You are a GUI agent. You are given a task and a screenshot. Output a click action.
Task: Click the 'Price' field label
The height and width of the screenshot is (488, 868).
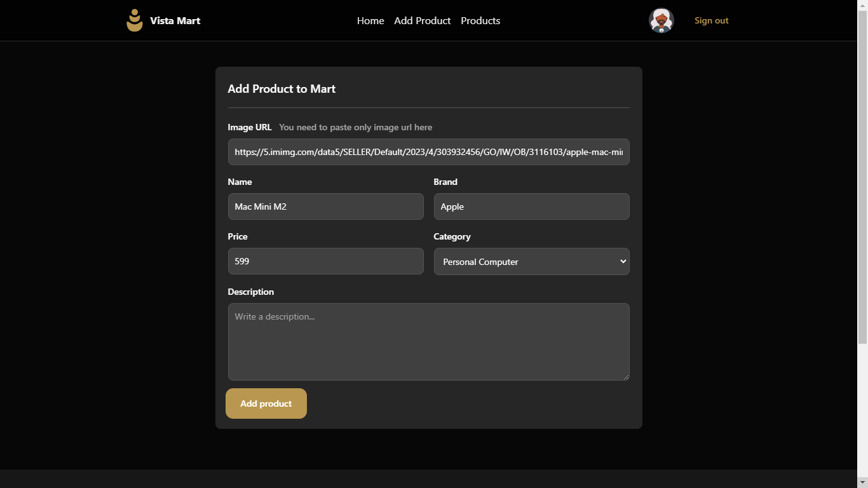tap(238, 236)
